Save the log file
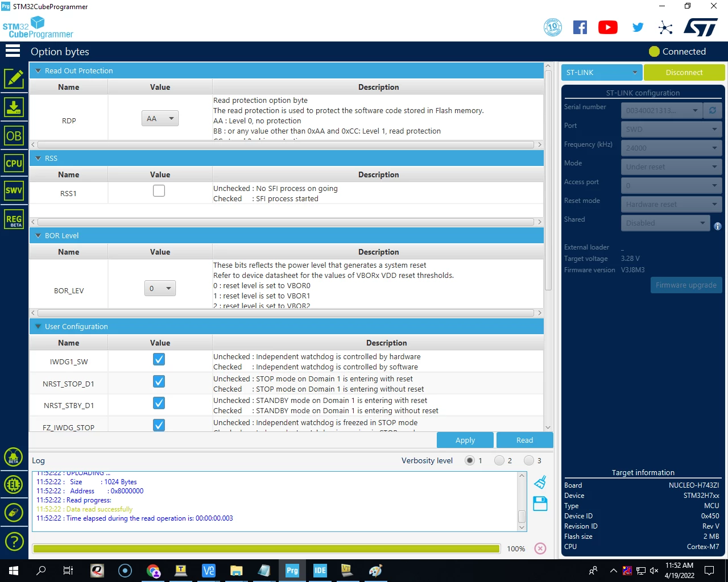728x582 pixels. point(540,504)
